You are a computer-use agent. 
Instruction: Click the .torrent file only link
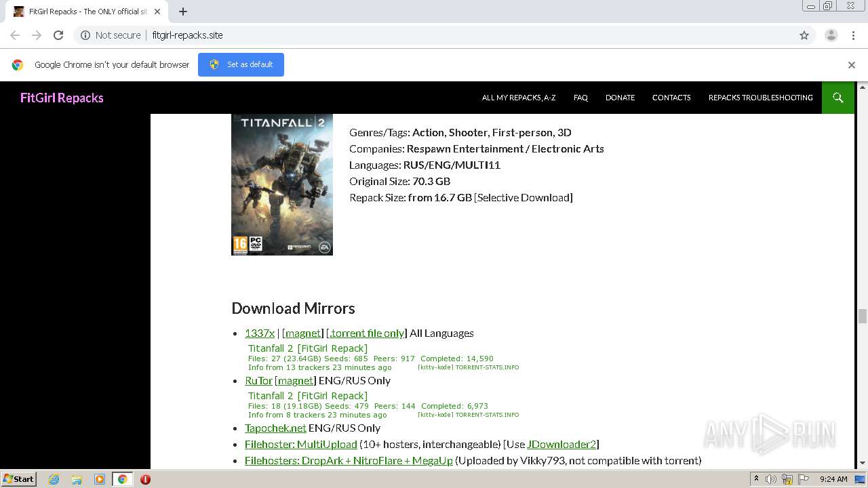(366, 333)
